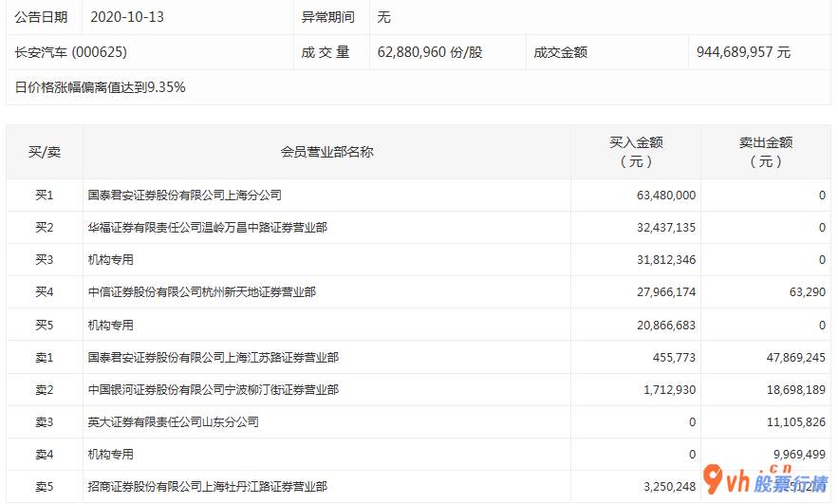Image resolution: width=838 pixels, height=504 pixels.
Task: Select the 0 buy amount in 卖3 row
Action: [692, 421]
